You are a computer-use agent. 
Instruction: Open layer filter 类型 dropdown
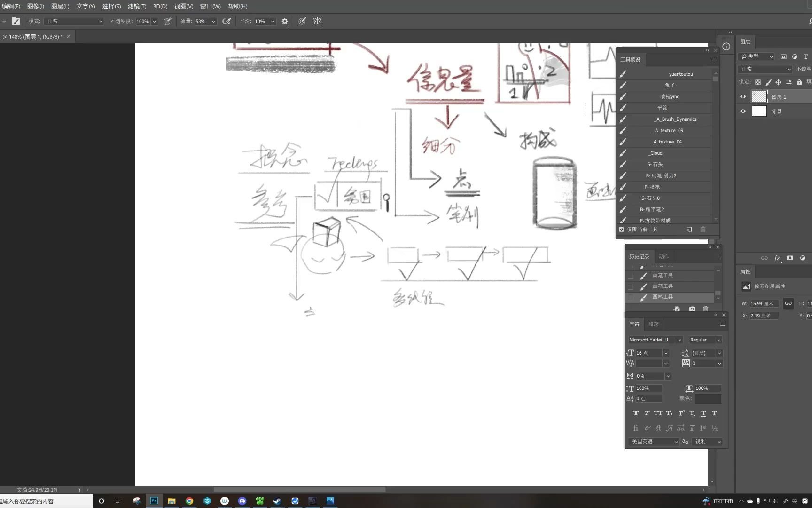coord(756,56)
